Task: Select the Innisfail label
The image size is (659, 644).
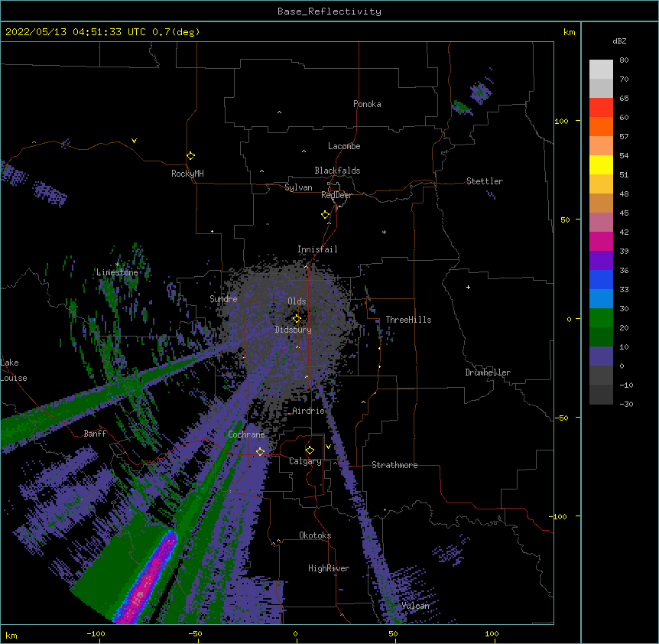Action: coord(317,249)
